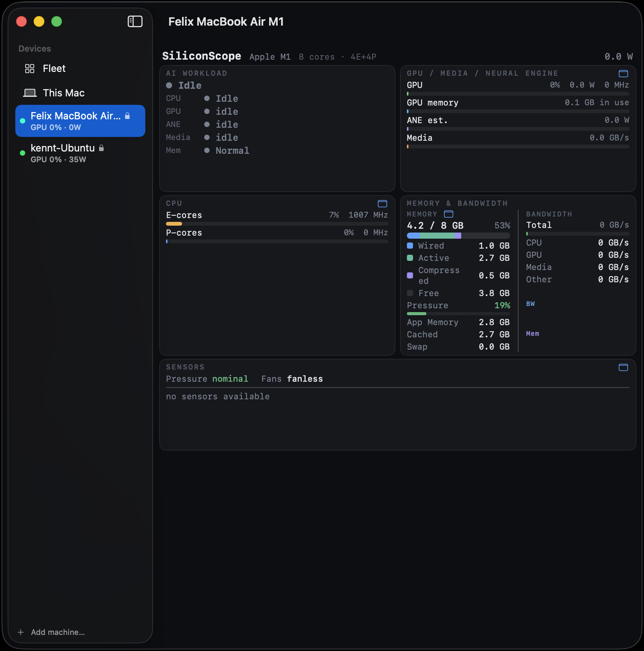This screenshot has height=651, width=644.
Task: Pop out the Memory panel window icon
Action: tap(449, 214)
